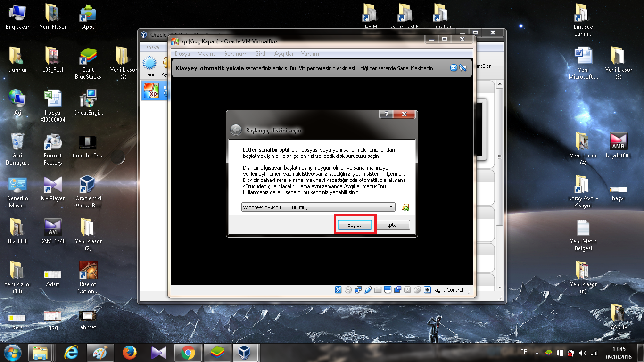Click the crossed-out icon in the notification bar
Screen dimensions: 644x362
pyautogui.click(x=463, y=68)
